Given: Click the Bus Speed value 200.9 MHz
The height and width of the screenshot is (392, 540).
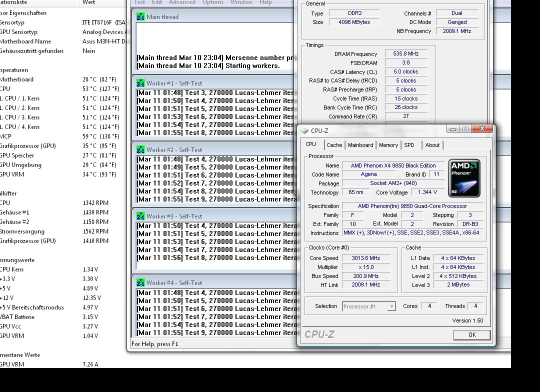Looking at the screenshot, I should pyautogui.click(x=366, y=276).
